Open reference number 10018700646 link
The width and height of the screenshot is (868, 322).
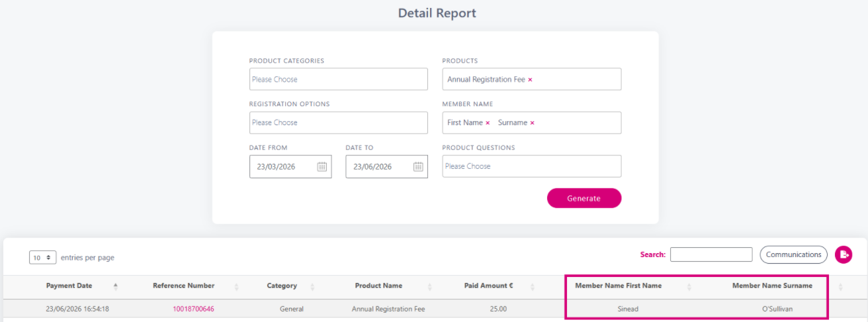pyautogui.click(x=193, y=309)
